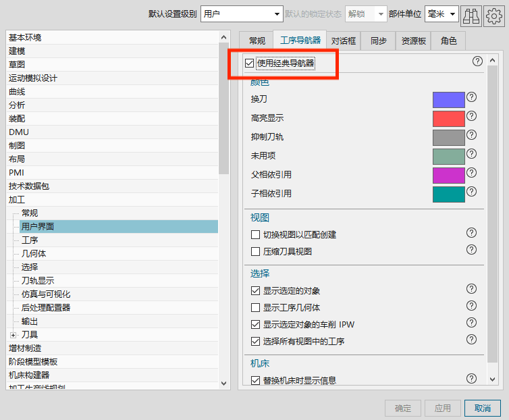Select 刀轨显示 tree item
Image resolution: width=509 pixels, height=420 pixels.
(38, 281)
